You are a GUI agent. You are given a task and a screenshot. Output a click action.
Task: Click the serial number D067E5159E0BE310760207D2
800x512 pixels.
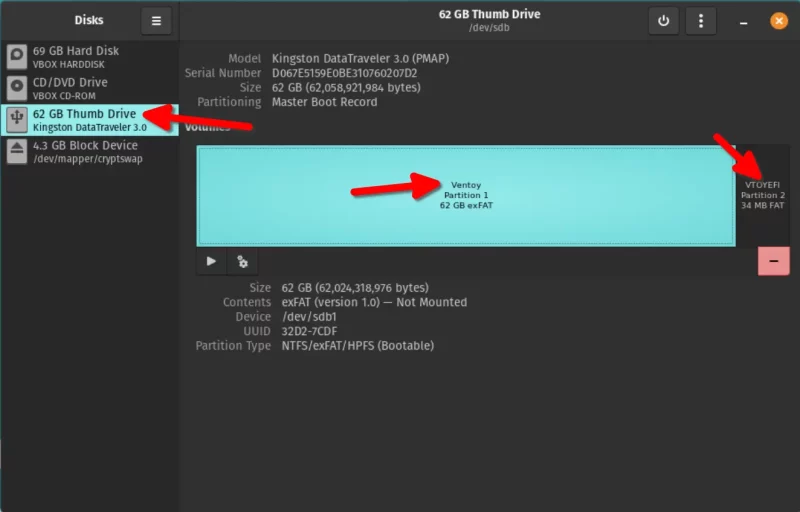click(344, 73)
